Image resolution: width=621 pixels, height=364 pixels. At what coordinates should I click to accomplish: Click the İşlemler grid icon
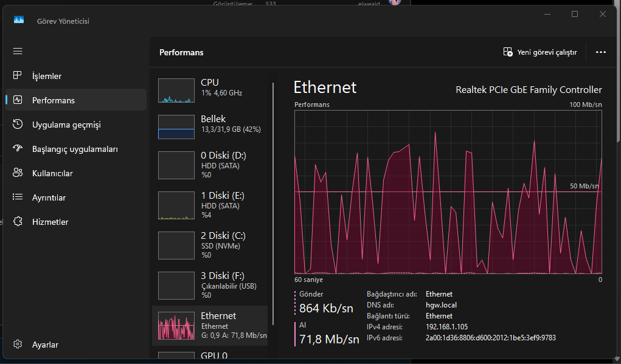pos(18,75)
